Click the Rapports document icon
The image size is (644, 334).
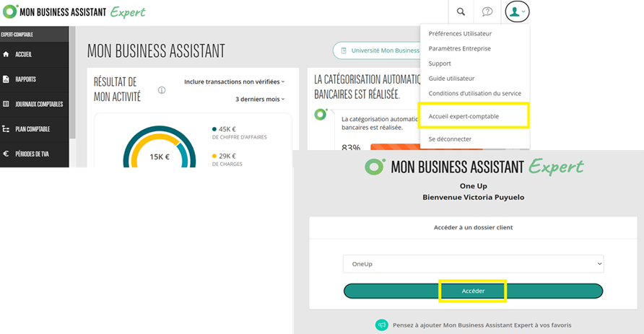pos(6,79)
